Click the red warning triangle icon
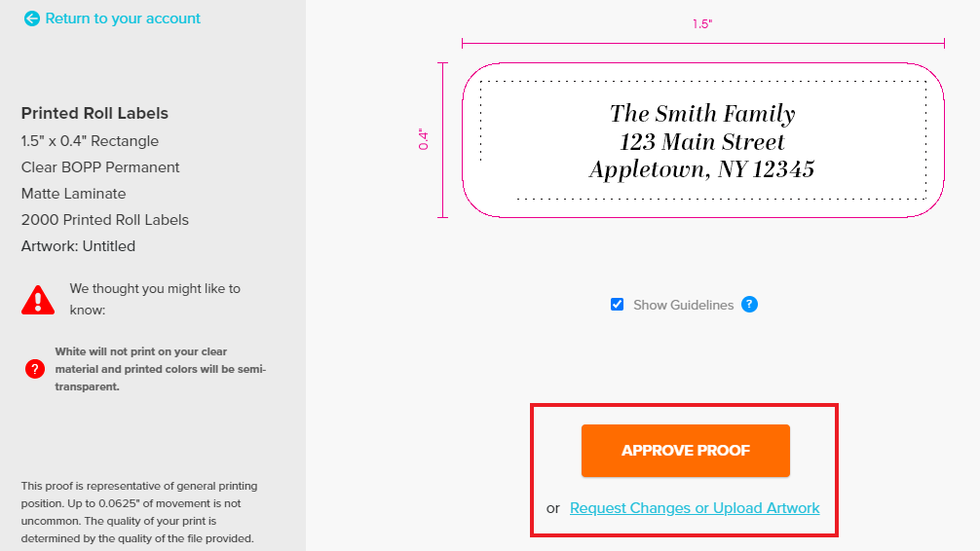 click(38, 300)
